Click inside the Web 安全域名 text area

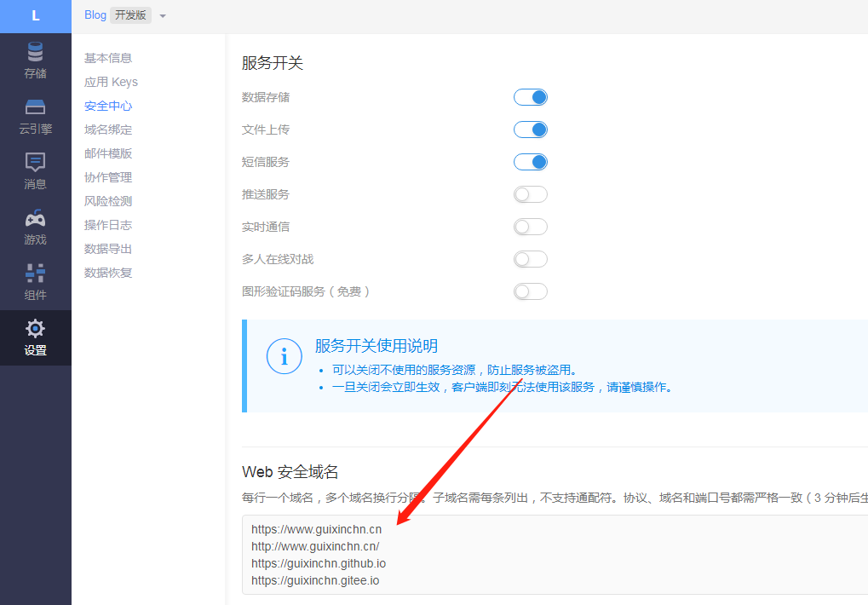pyautogui.click(x=554, y=554)
